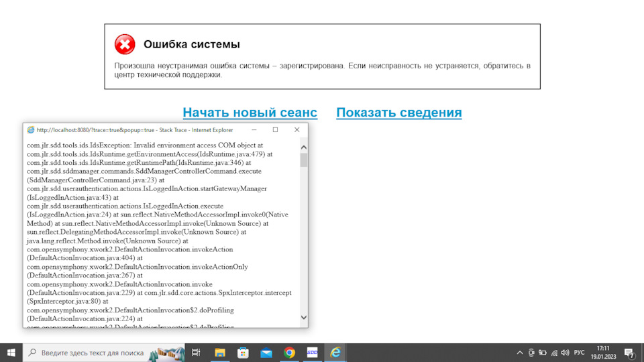
Task: Click the 'Показать сведения' link
Action: [398, 113]
